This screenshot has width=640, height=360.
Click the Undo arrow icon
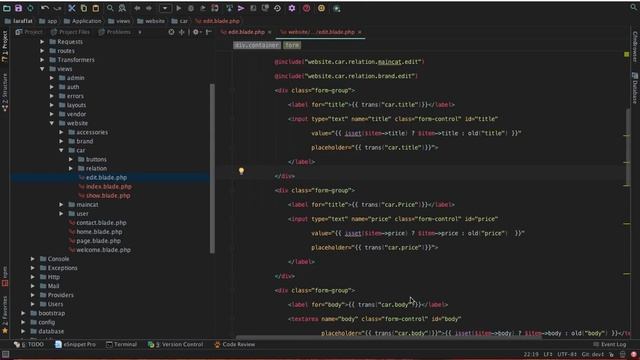[x=45, y=8]
